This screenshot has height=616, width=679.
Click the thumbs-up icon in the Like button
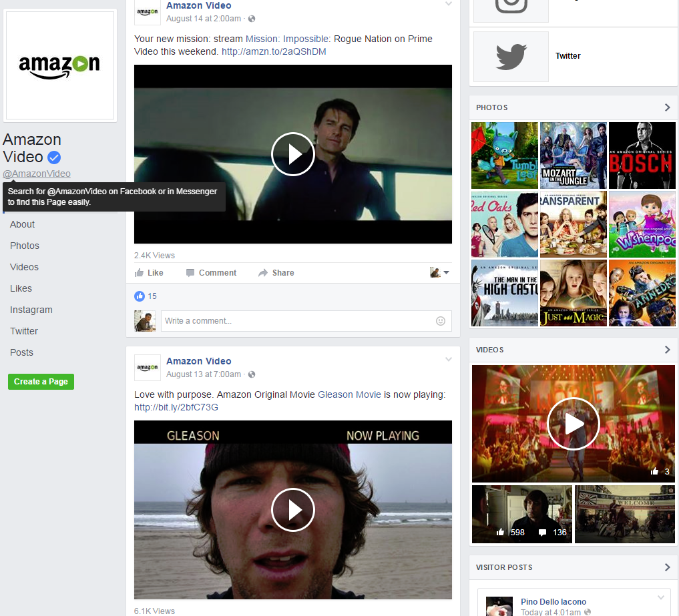click(x=139, y=273)
